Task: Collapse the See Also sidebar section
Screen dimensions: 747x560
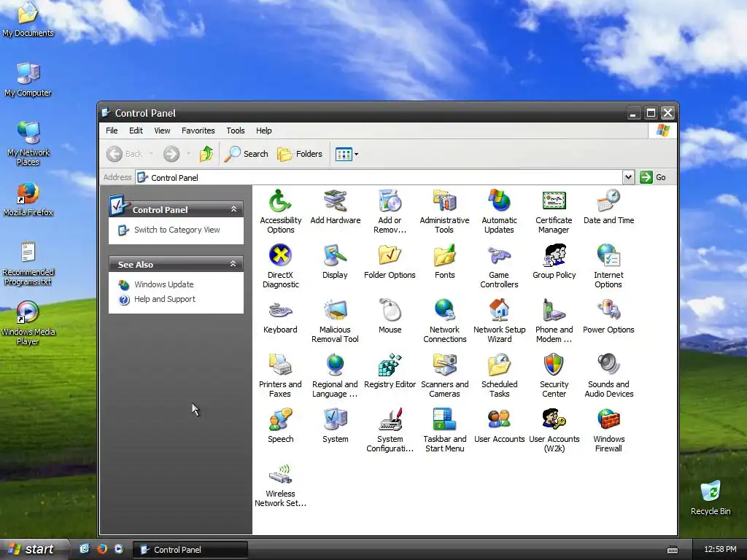Action: 233,264
